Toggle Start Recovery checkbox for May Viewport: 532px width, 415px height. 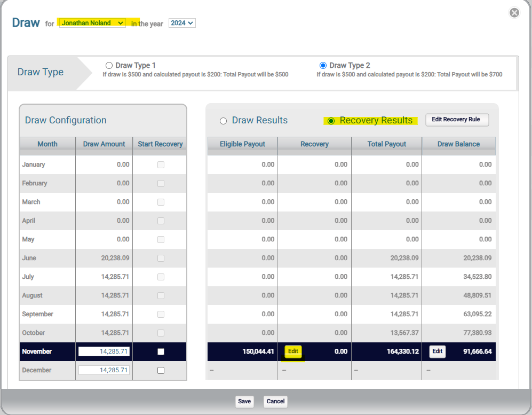click(161, 239)
